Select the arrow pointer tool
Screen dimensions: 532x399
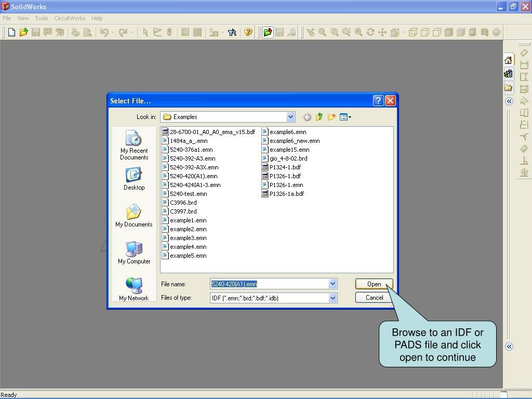tap(145, 32)
